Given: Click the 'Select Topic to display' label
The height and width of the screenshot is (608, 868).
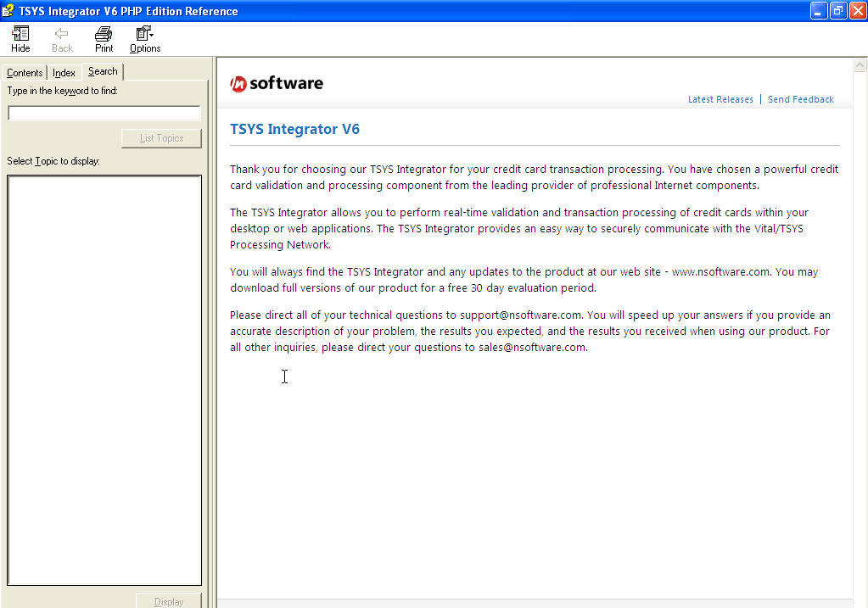Looking at the screenshot, I should pyautogui.click(x=53, y=161).
